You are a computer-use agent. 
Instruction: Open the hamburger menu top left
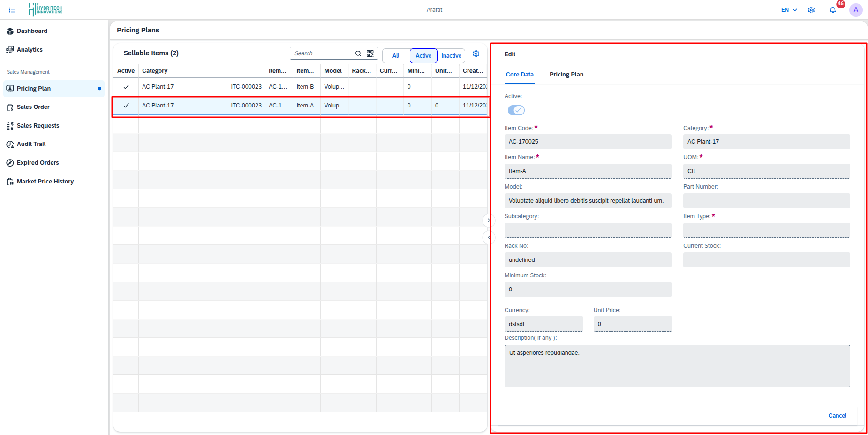pyautogui.click(x=12, y=9)
